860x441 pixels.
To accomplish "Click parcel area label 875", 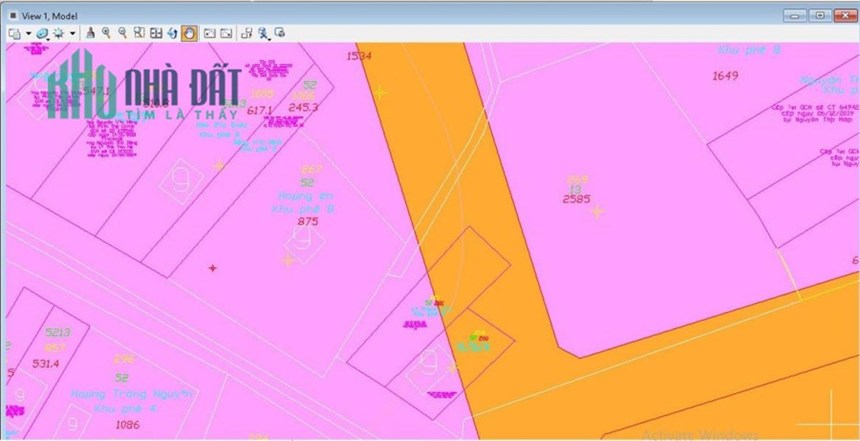I will click(x=308, y=222).
